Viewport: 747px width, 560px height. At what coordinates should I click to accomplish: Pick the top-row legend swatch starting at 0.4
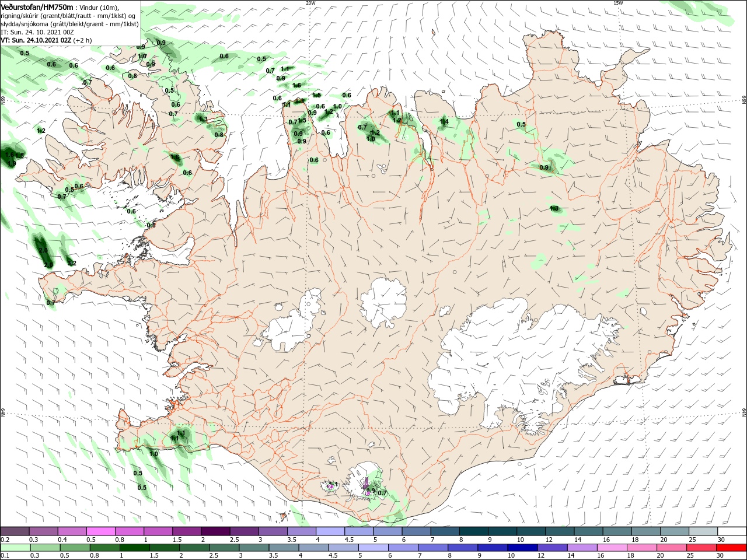[x=72, y=531]
